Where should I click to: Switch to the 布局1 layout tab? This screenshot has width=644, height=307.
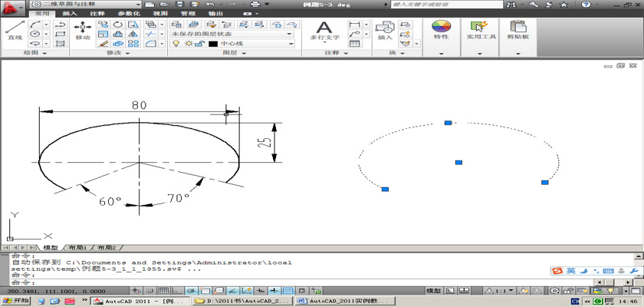(77, 248)
